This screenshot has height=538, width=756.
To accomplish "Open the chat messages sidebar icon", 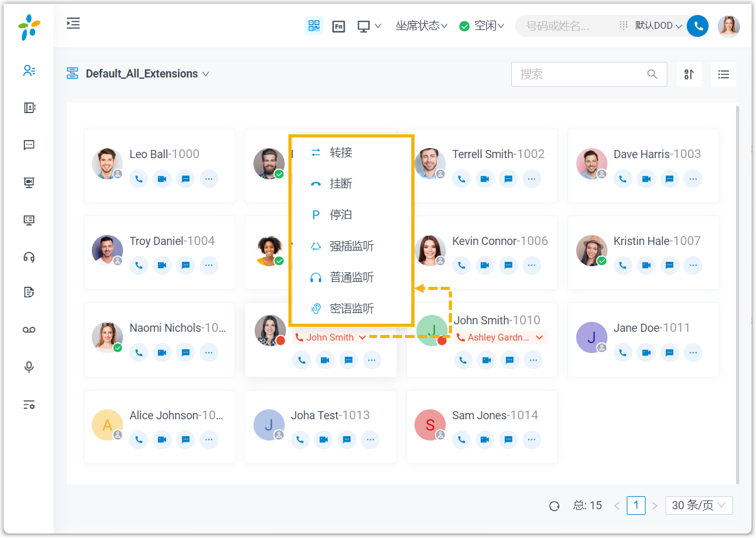I will point(29,146).
